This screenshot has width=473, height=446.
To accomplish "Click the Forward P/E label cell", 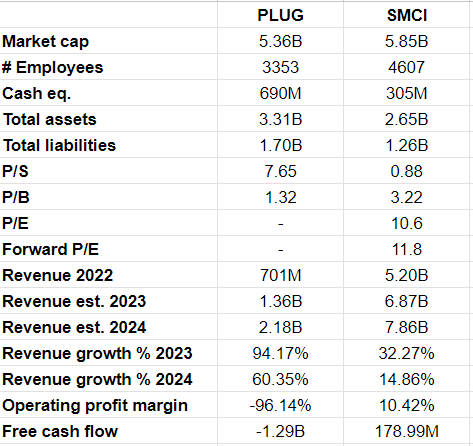I will click(x=109, y=249).
